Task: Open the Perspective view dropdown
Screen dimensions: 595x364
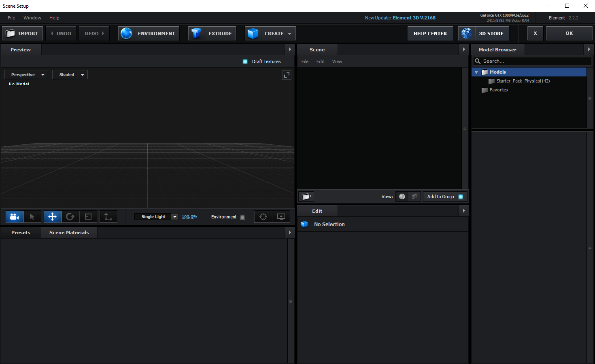Action: tap(26, 75)
